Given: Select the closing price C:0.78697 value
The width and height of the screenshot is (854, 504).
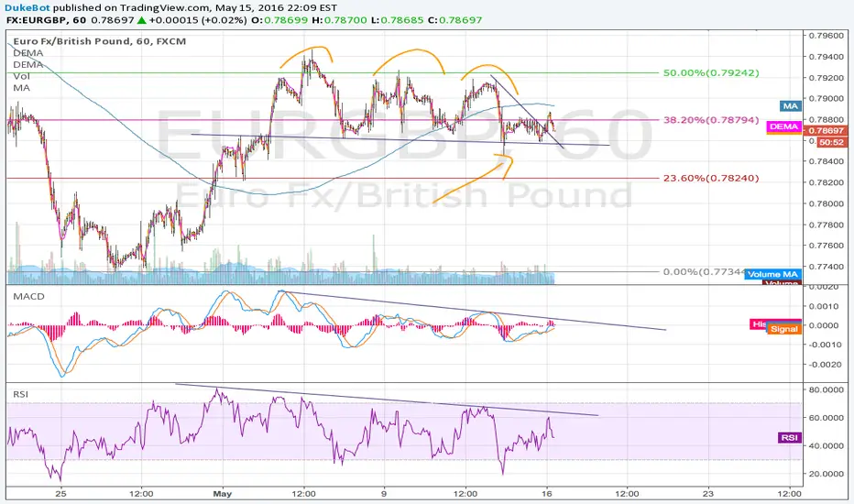Looking at the screenshot, I should pos(454,20).
